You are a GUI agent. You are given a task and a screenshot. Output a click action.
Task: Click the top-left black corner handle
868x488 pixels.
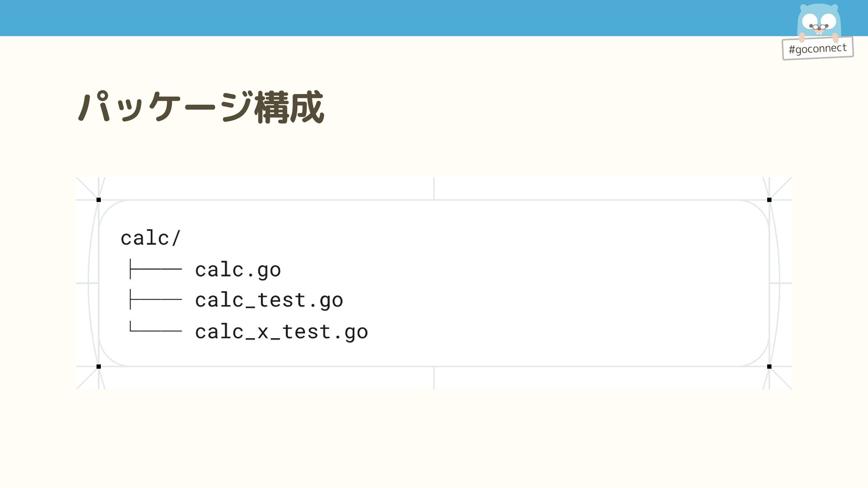(x=99, y=200)
